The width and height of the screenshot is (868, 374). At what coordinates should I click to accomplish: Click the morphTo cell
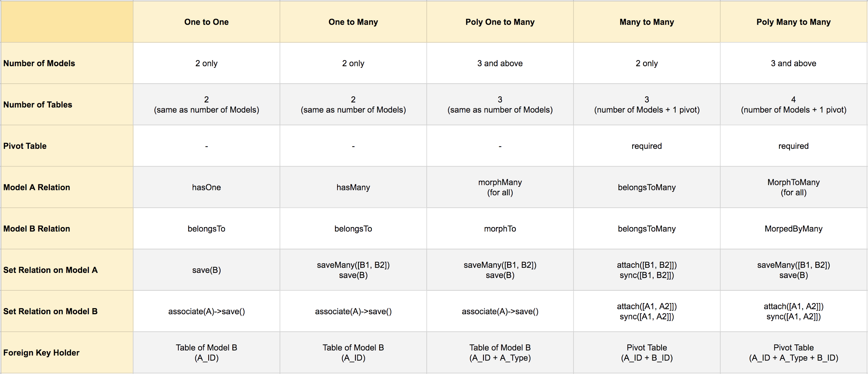pyautogui.click(x=500, y=228)
